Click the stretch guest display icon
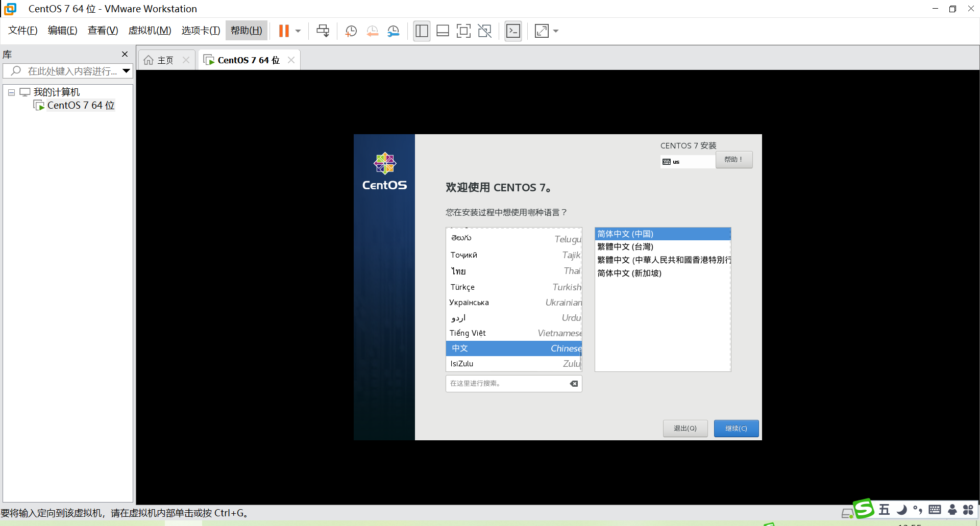The height and width of the screenshot is (526, 980). [x=542, y=31]
